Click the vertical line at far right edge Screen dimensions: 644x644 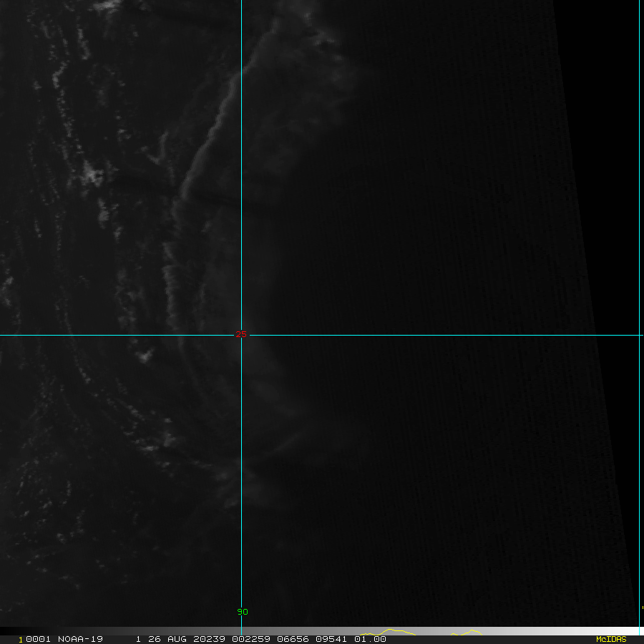[640, 286]
